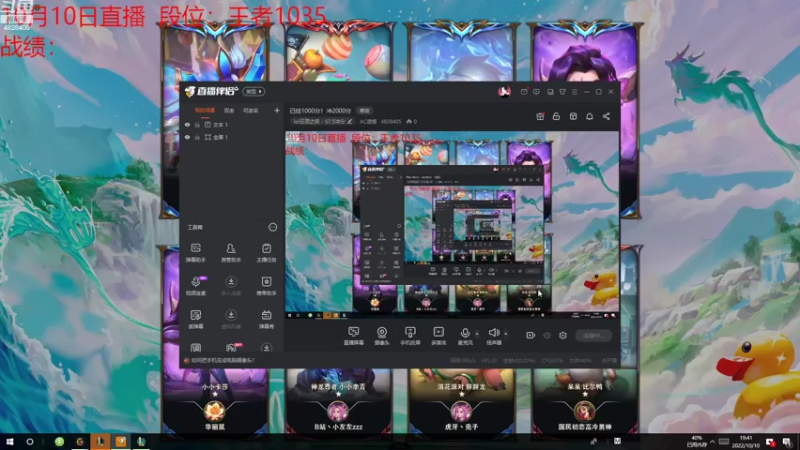Toggle the lock on 全屏 1 source

pos(197,137)
